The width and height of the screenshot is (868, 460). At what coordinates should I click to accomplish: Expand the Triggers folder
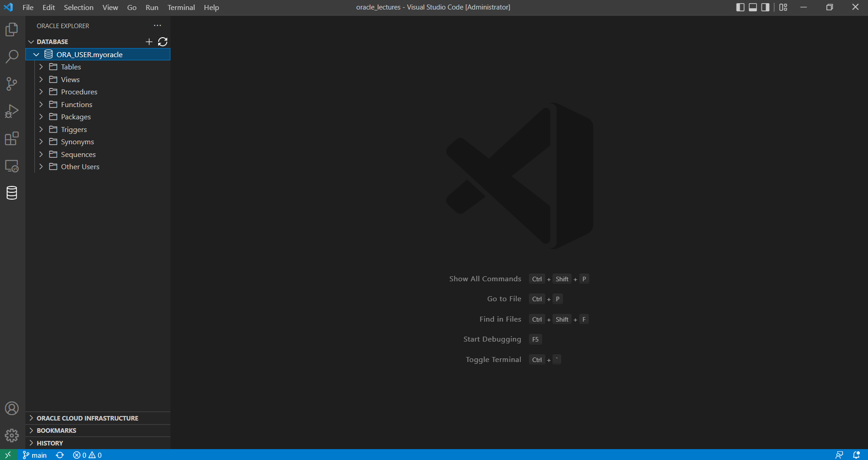tap(41, 129)
